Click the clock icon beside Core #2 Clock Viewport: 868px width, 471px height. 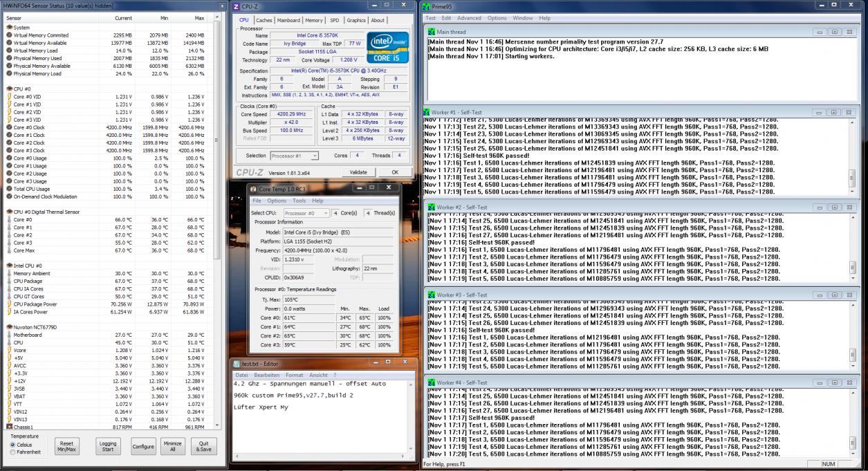pyautogui.click(x=10, y=142)
